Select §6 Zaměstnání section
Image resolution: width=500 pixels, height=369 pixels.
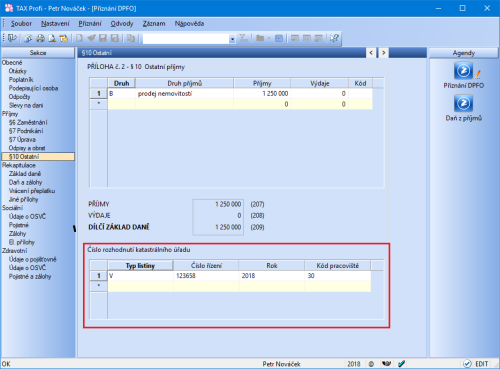28,122
